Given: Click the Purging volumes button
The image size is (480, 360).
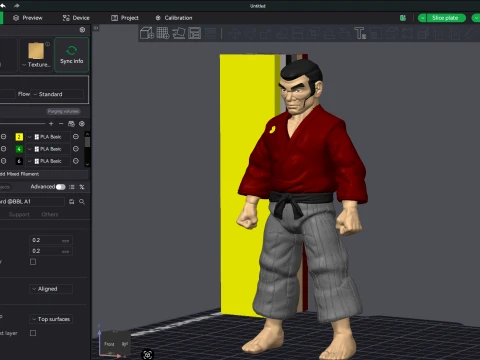Looking at the screenshot, I should (x=63, y=111).
